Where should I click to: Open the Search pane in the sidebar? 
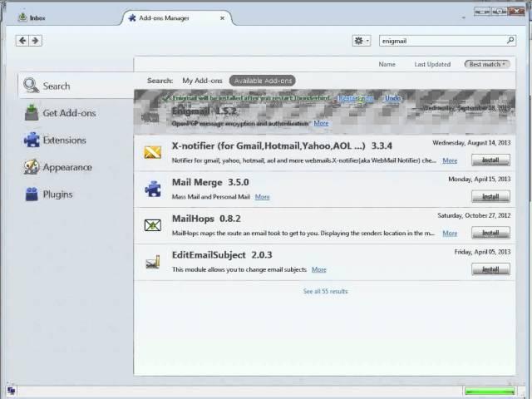click(76, 86)
